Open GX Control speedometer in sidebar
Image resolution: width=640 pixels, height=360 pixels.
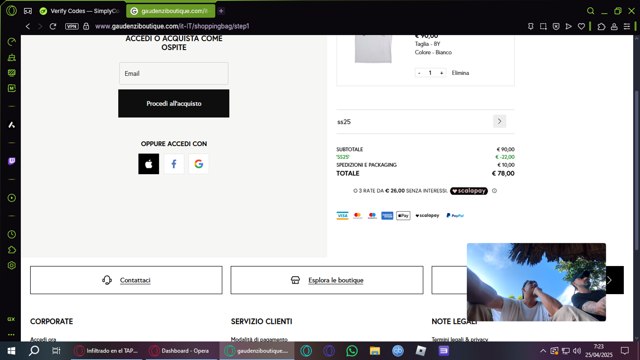(x=11, y=42)
